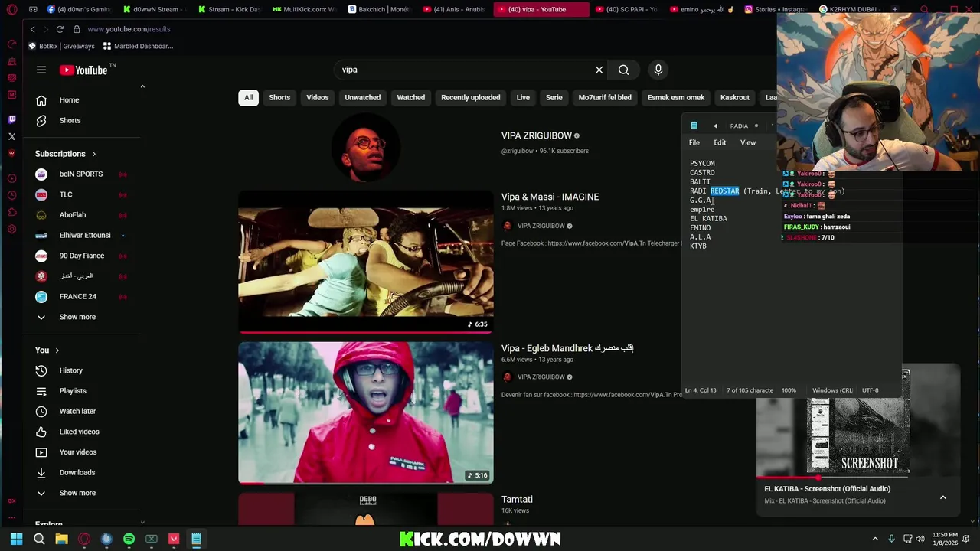Click the 100% zoom level in Notepad
The width and height of the screenshot is (980, 551).
(x=789, y=390)
